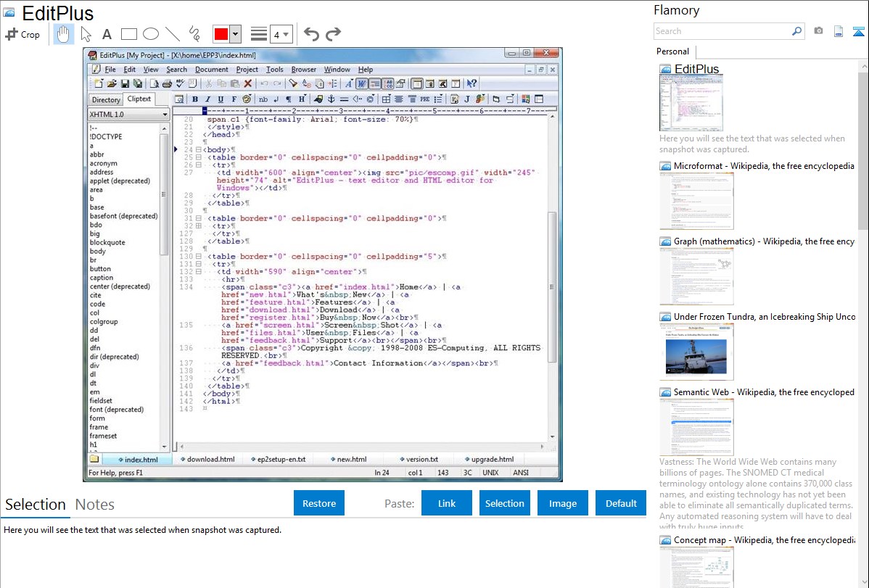Click the paste Link button
The height and width of the screenshot is (588, 869).
[447, 503]
